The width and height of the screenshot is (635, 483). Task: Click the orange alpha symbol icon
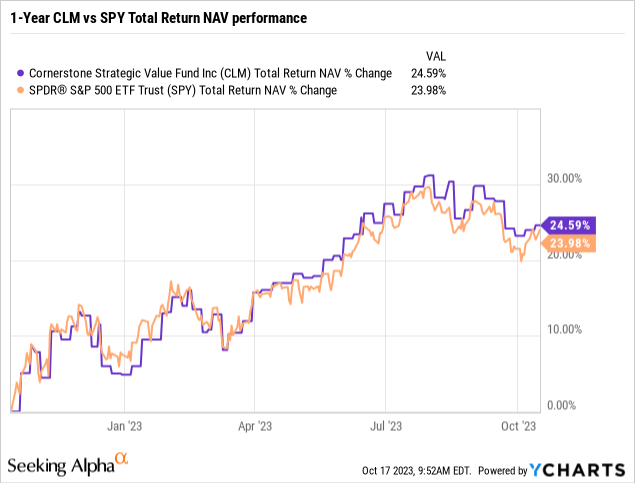[122, 459]
